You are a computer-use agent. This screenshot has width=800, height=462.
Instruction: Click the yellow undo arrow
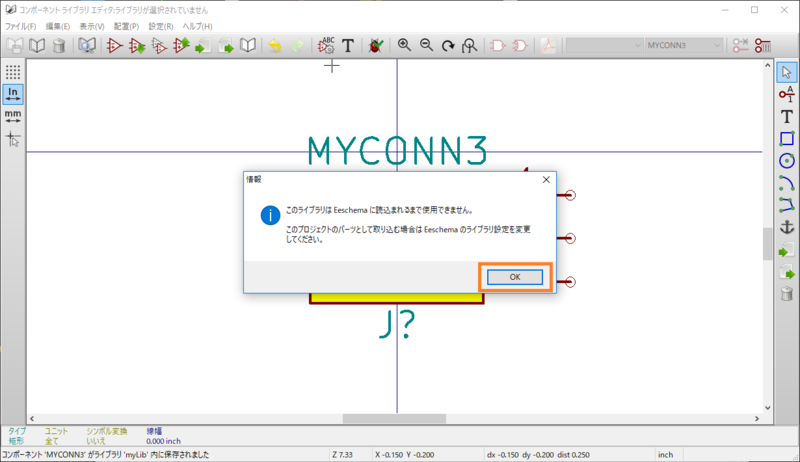pos(275,45)
